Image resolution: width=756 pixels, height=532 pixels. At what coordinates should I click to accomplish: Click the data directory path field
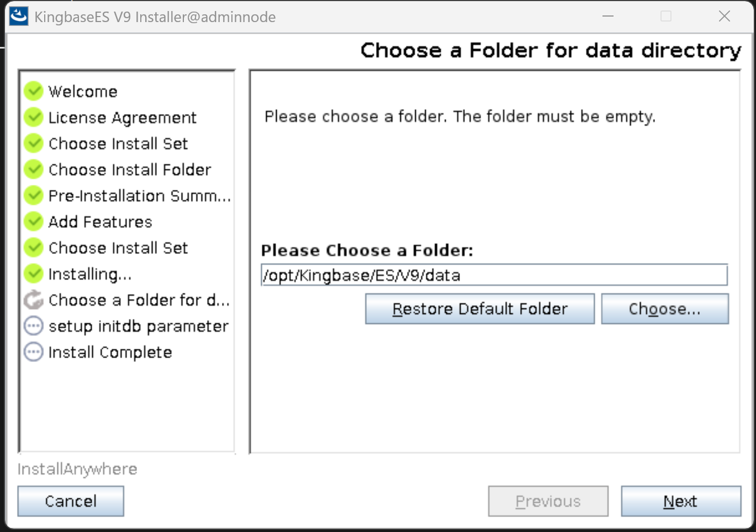(494, 275)
